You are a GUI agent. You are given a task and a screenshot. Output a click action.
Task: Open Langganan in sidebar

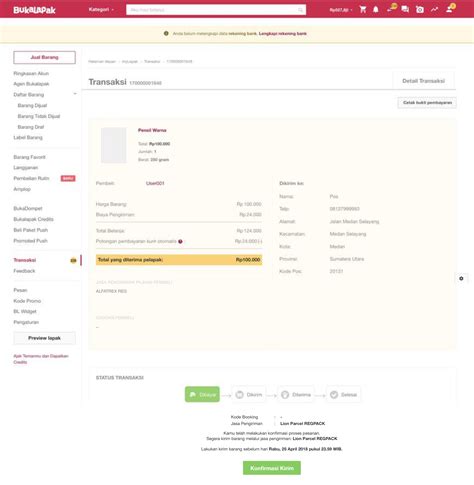tap(26, 168)
